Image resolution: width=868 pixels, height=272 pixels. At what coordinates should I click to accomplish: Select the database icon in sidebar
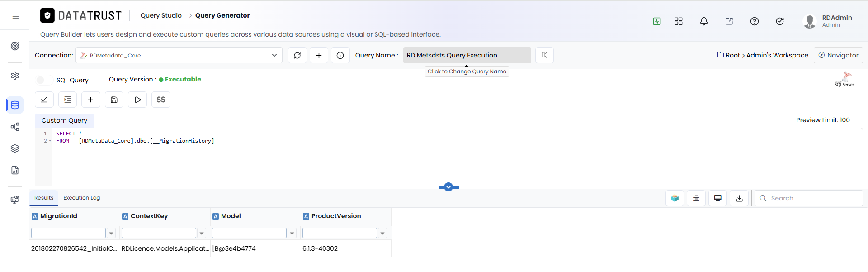(15, 105)
